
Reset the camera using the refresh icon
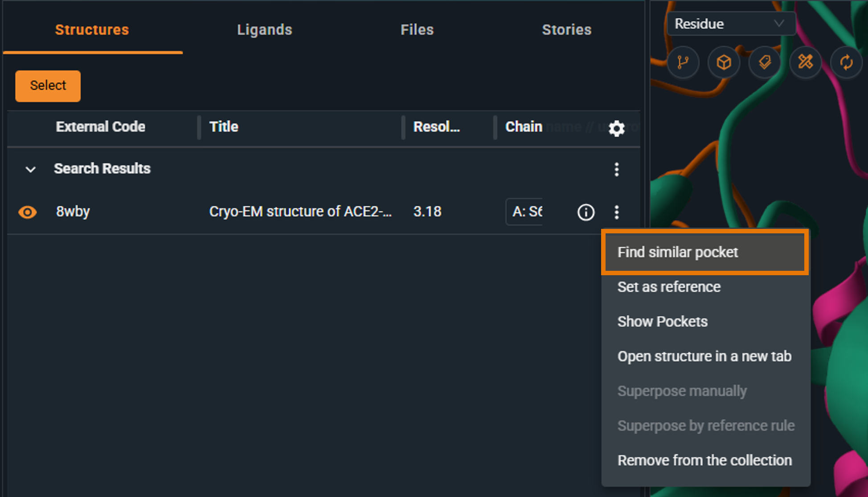tap(846, 62)
